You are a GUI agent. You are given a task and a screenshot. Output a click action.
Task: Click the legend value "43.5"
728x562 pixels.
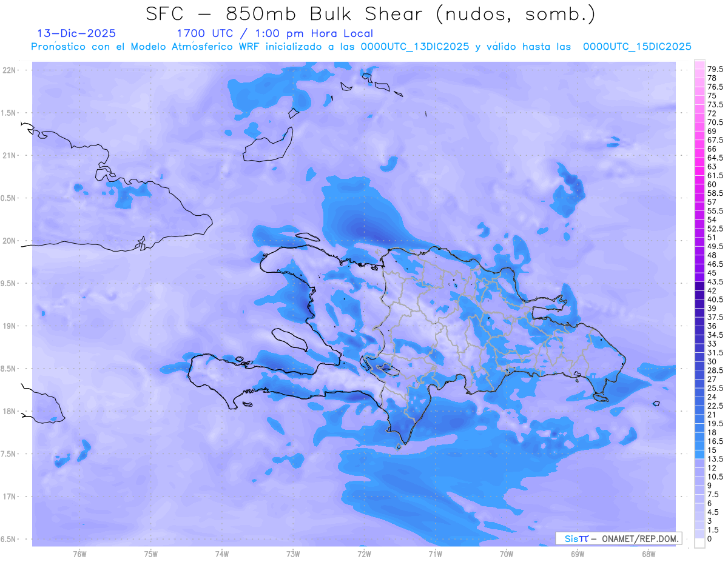[715, 282]
